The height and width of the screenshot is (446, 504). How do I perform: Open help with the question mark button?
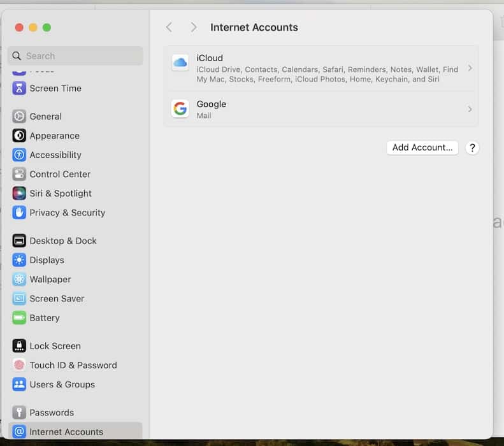point(472,148)
